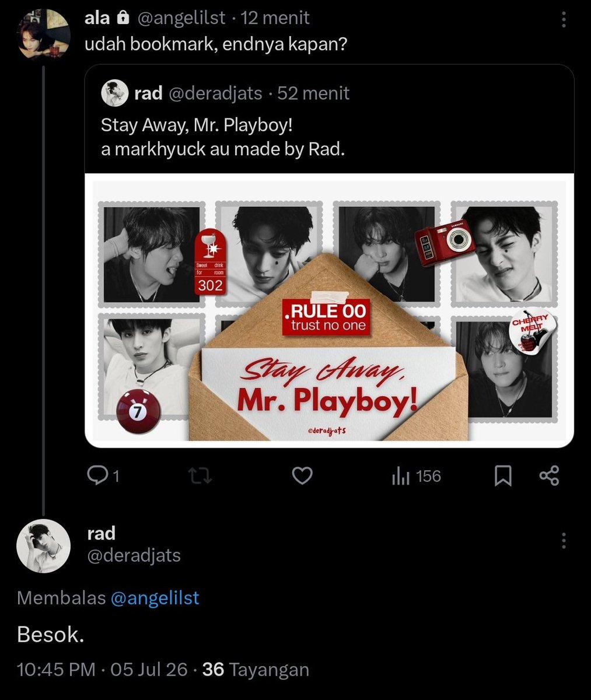The width and height of the screenshot is (591, 700).
Task: Tap the bold rad display name in reply
Action: (102, 533)
